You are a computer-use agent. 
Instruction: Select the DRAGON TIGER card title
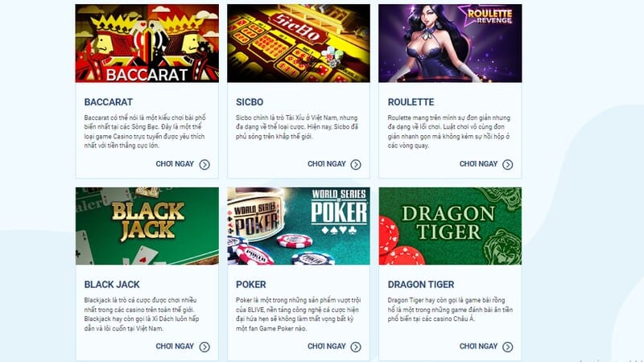(421, 285)
